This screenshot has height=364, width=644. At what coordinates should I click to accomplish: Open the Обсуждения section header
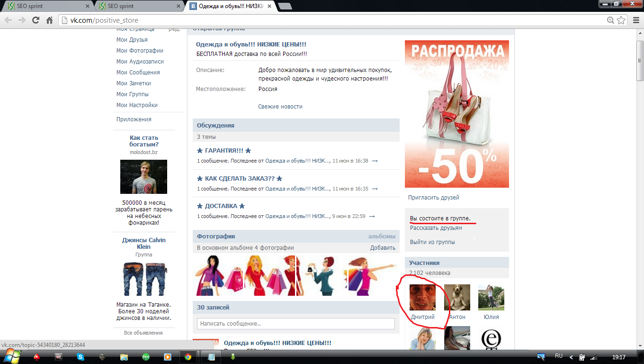[x=296, y=126]
